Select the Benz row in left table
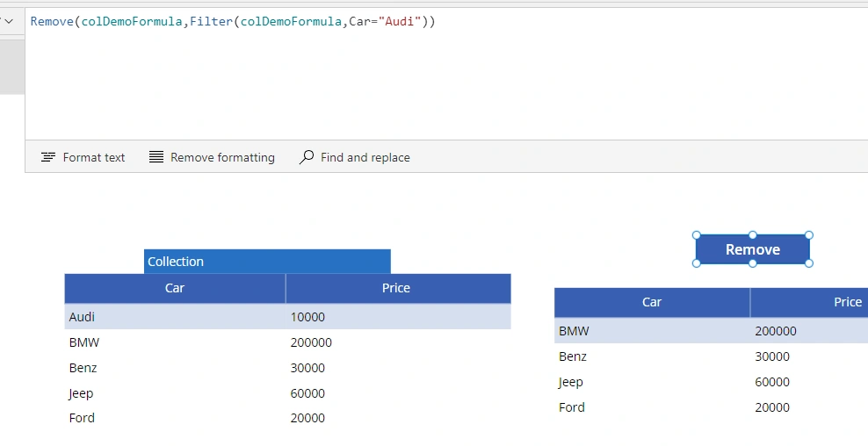This screenshot has width=868, height=446. click(288, 368)
